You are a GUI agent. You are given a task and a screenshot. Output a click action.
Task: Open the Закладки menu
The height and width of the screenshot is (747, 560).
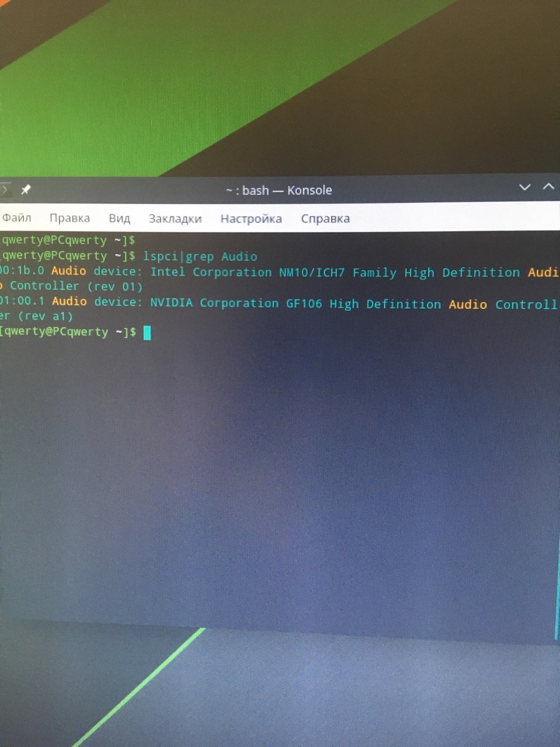click(175, 218)
